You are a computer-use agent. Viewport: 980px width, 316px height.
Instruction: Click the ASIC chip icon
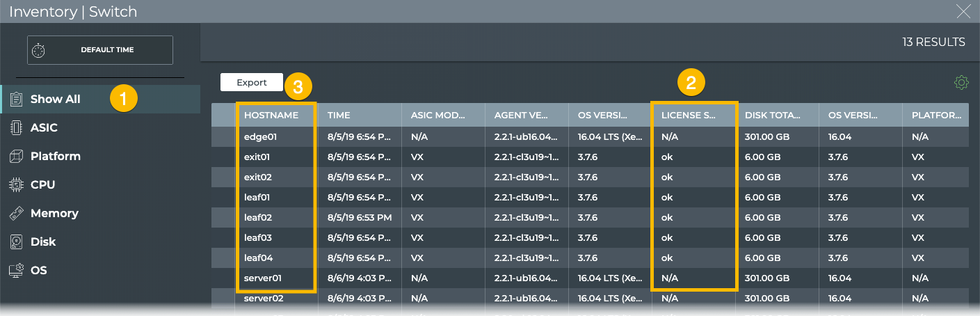pyautogui.click(x=17, y=127)
